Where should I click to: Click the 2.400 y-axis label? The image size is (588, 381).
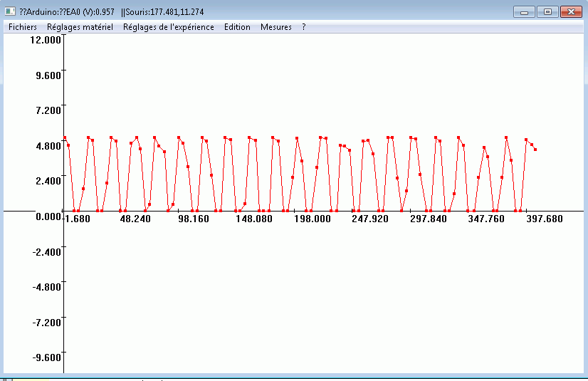coord(48,181)
